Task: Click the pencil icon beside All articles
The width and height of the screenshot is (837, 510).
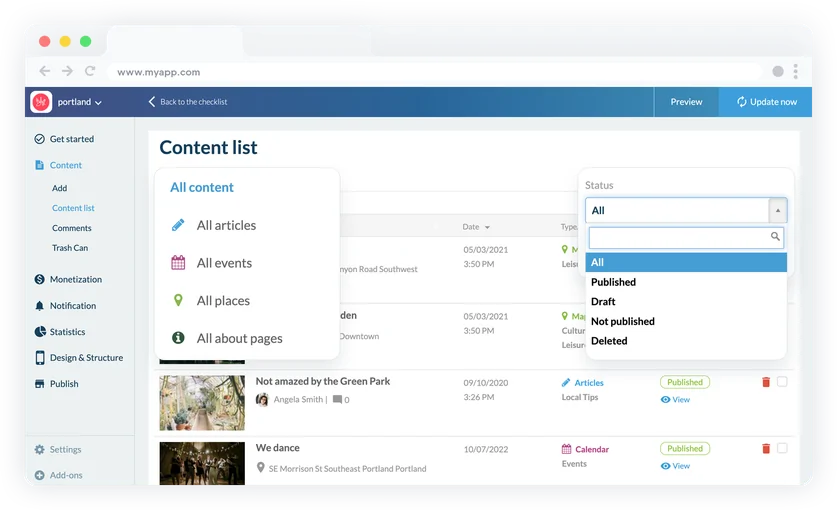Action: [178, 225]
